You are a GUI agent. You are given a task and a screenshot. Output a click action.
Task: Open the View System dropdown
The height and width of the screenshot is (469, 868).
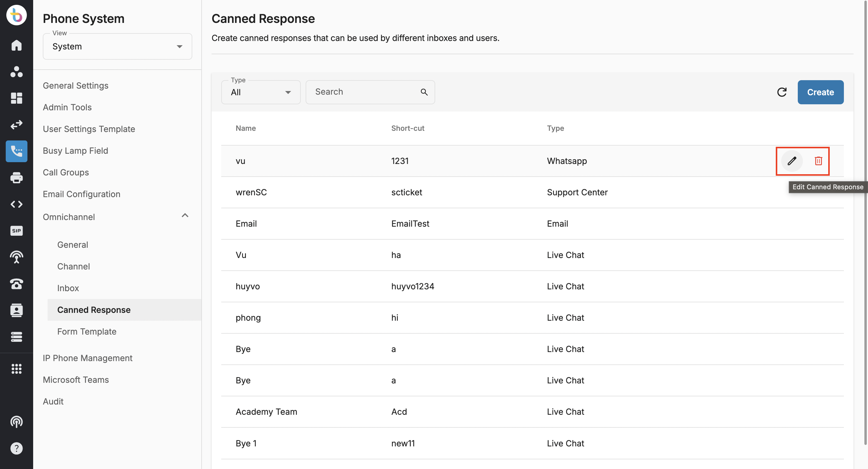coord(117,46)
